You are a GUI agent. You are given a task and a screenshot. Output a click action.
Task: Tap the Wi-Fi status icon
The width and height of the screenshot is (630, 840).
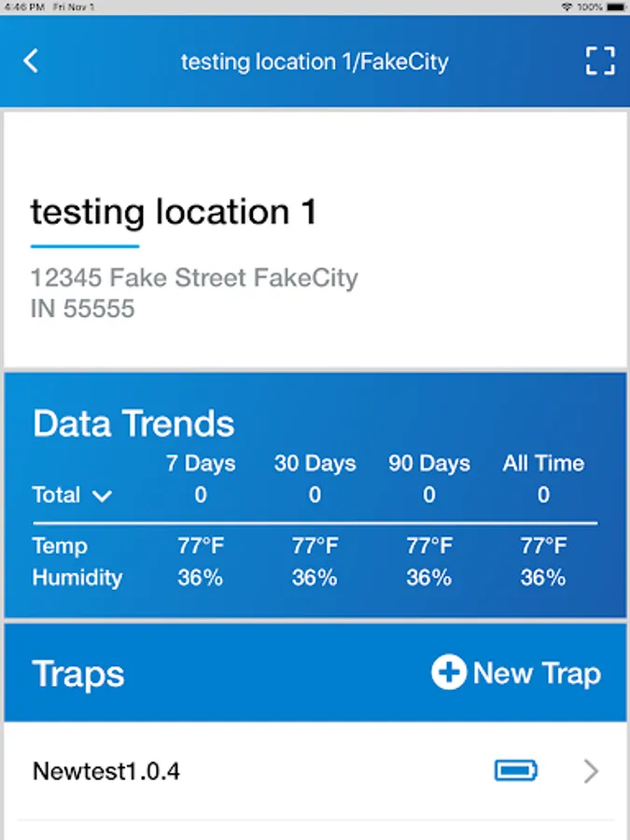(567, 7)
